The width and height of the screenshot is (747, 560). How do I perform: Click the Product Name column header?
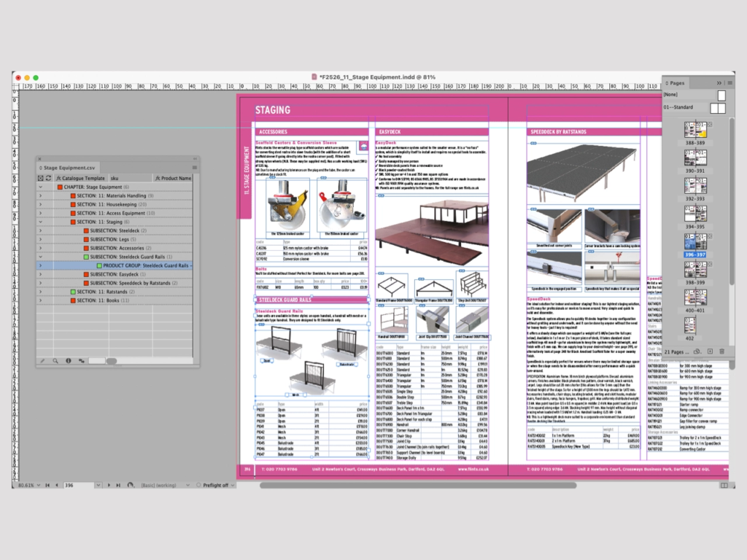point(174,178)
